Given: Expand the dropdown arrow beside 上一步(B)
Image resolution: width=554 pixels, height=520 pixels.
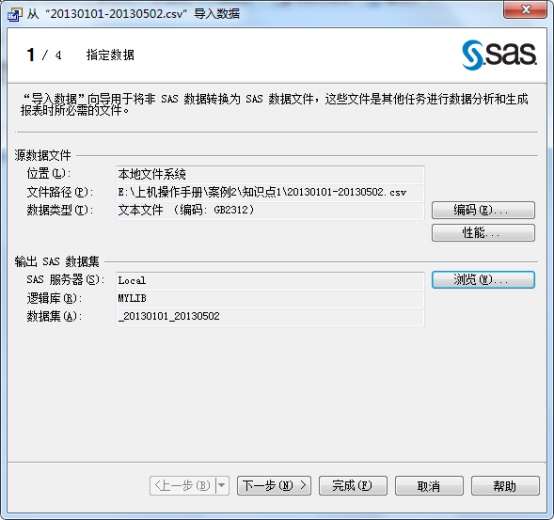Looking at the screenshot, I should (222, 486).
